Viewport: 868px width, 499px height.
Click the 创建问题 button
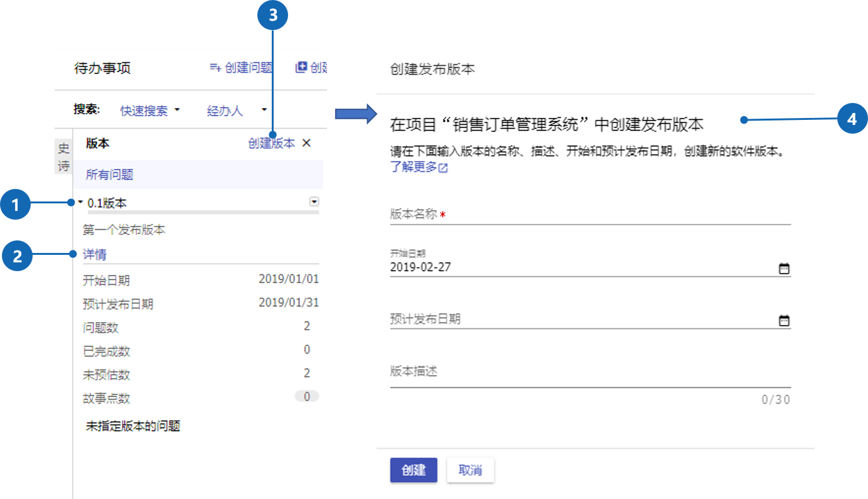click(x=241, y=67)
